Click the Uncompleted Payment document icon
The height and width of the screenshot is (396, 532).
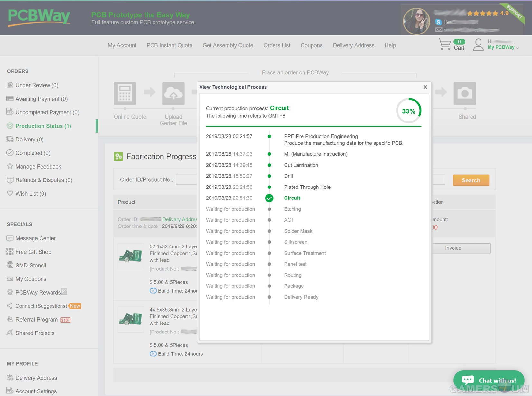[10, 112]
